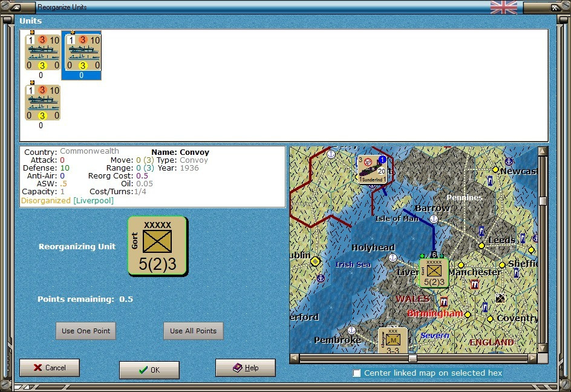Select the 3-3 mechanized corps counter near Pembroke
The image size is (571, 392).
[x=393, y=341]
